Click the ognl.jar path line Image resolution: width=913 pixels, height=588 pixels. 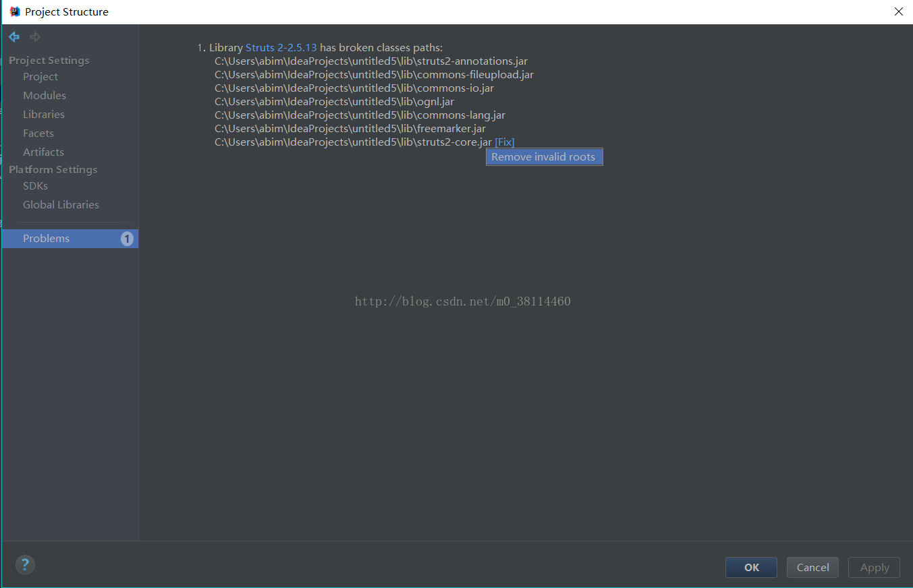pyautogui.click(x=334, y=102)
